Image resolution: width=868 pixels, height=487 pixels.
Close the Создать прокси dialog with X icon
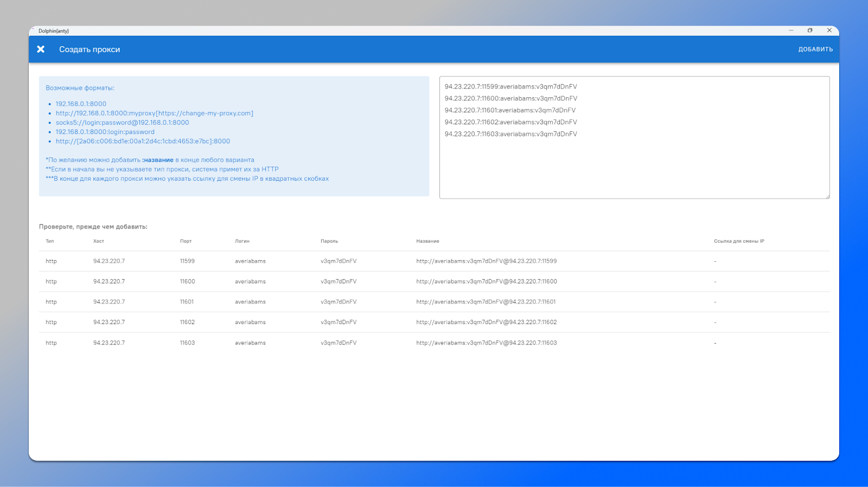click(x=41, y=49)
